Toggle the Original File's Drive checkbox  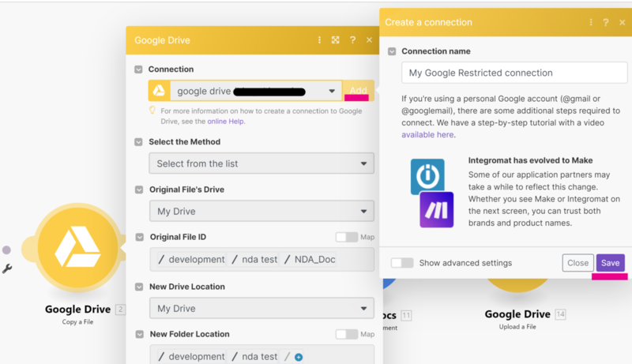pyautogui.click(x=139, y=190)
